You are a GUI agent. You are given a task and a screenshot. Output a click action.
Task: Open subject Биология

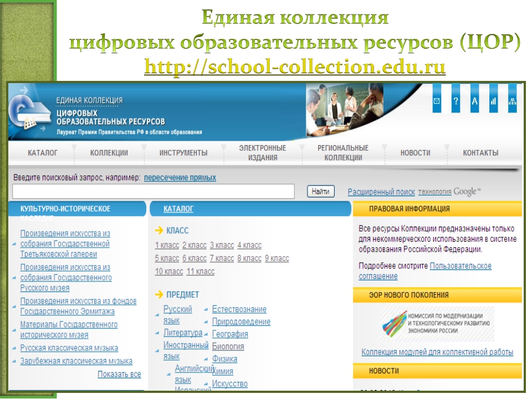(x=228, y=346)
